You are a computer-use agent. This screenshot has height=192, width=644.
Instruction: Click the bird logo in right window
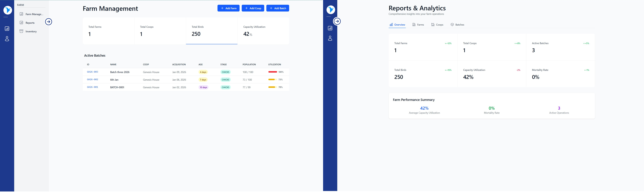click(x=331, y=9)
